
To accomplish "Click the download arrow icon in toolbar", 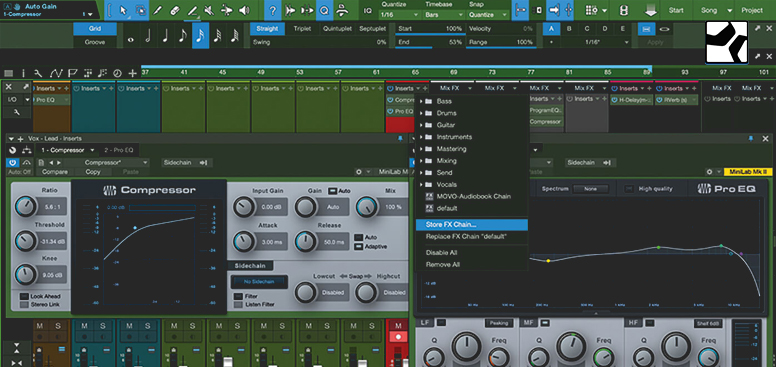I will tap(650, 10).
